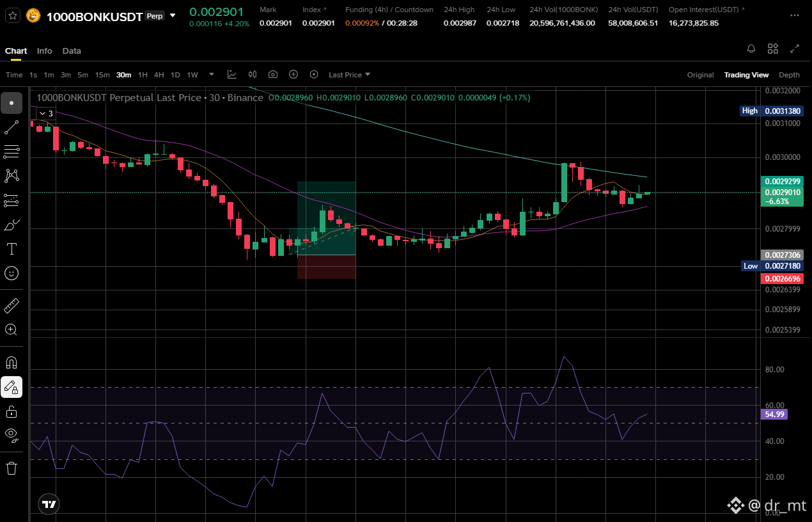Viewport: 812px width, 522px height.
Task: Add 1000BONKUSDT to favorites with star icon
Action: (x=13, y=15)
